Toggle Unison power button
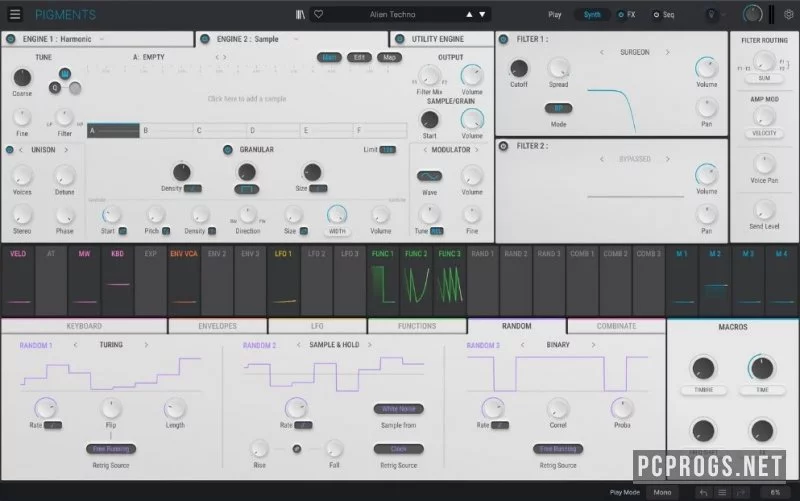 click(10, 149)
